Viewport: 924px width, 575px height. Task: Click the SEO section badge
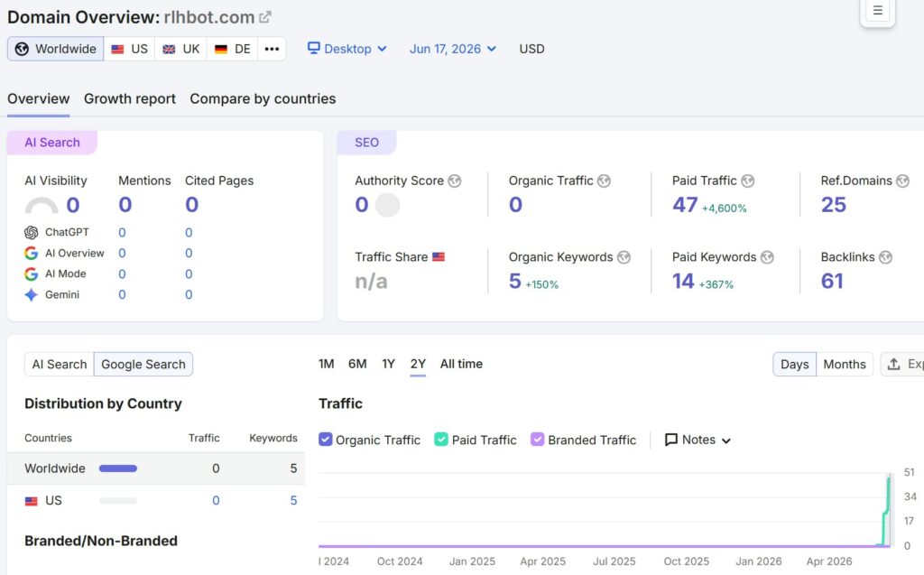[366, 142]
